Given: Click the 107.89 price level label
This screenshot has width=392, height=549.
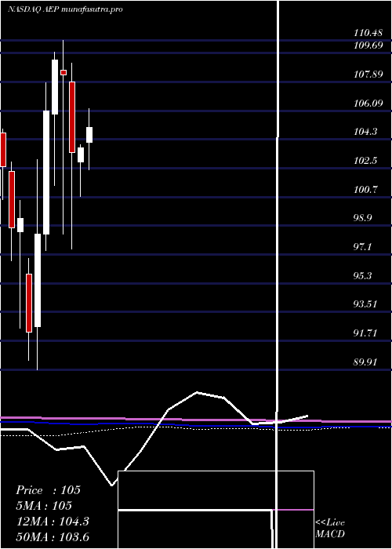Looking at the screenshot, I should click(x=368, y=75).
